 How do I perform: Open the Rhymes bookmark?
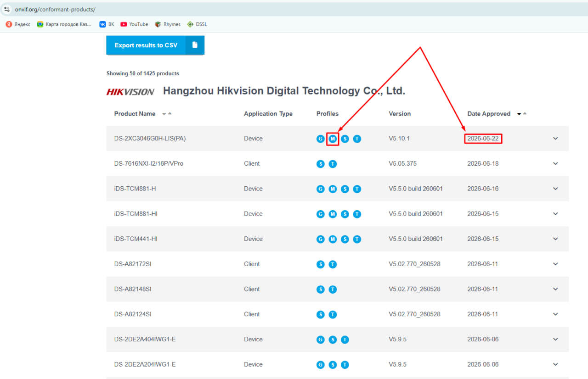168,24
